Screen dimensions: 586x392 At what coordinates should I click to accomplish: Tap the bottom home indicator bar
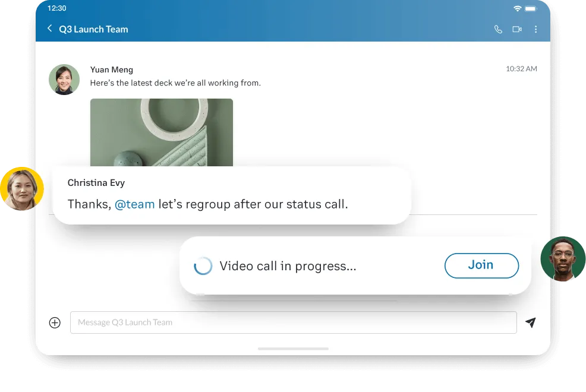pos(293,349)
